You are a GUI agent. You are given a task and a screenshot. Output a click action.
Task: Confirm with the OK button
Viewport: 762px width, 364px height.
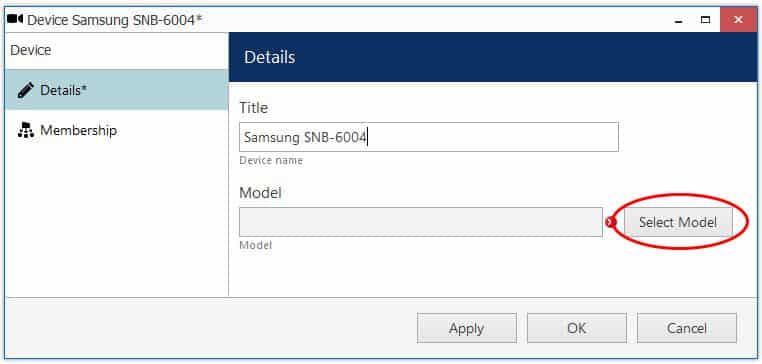pos(577,329)
